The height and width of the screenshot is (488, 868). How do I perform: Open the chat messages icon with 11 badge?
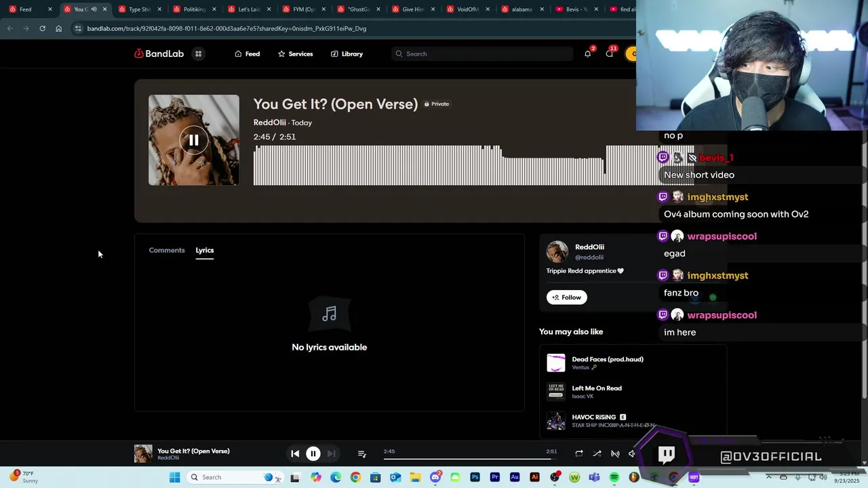coord(610,54)
